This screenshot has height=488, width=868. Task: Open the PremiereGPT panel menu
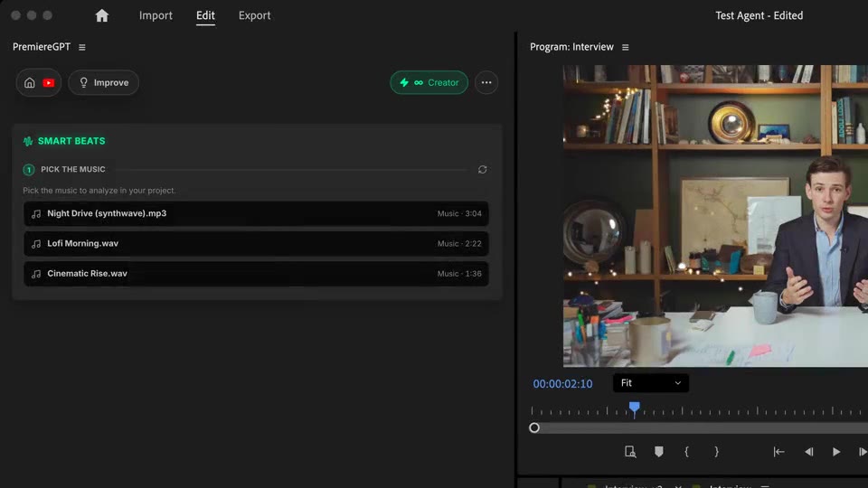82,47
